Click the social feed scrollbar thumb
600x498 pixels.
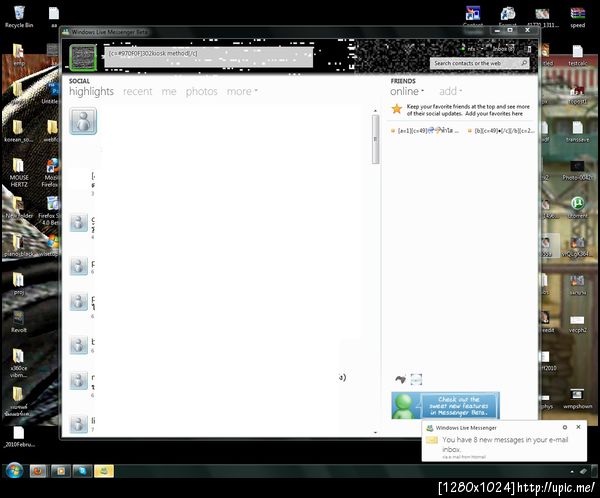pos(375,139)
